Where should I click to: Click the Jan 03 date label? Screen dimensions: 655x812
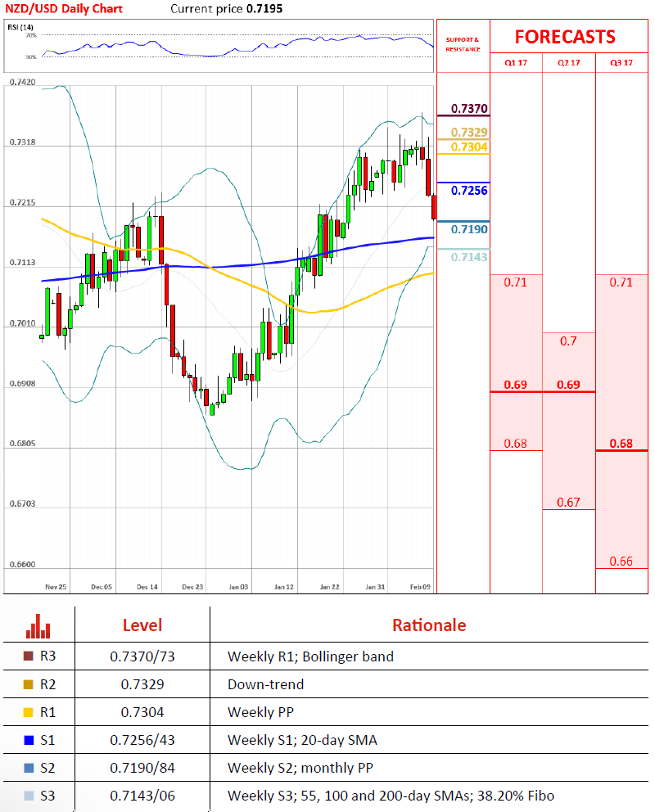[239, 587]
